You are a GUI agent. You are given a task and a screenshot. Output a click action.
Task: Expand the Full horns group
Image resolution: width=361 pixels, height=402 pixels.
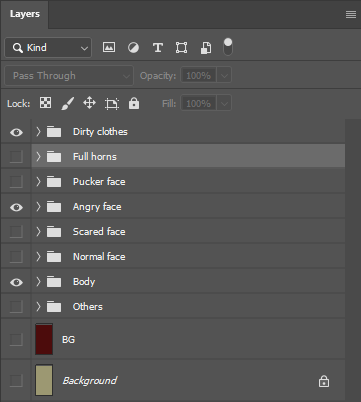38,157
